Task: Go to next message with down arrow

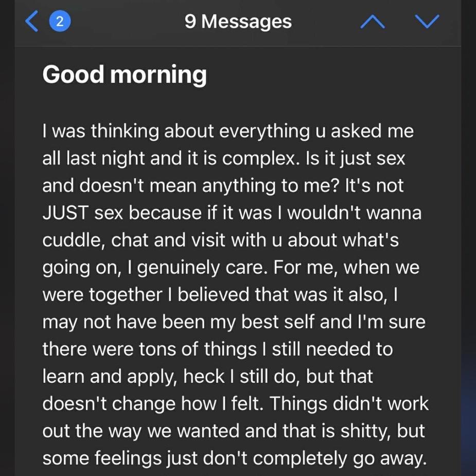Action: 427,22
